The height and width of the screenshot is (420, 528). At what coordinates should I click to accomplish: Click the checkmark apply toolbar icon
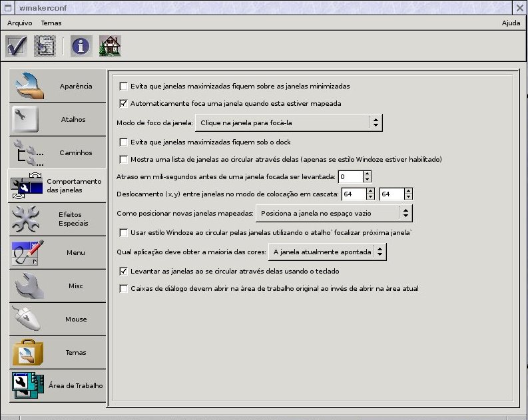point(16,46)
